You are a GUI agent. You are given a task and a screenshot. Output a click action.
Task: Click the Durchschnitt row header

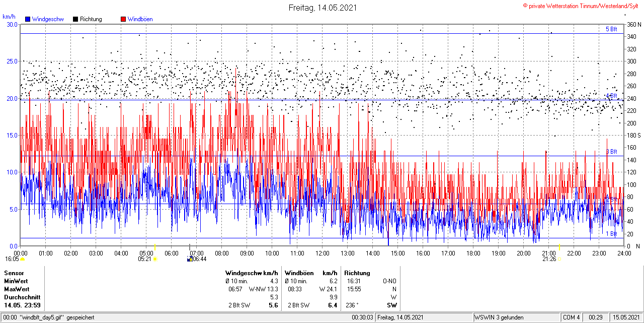coord(21,297)
